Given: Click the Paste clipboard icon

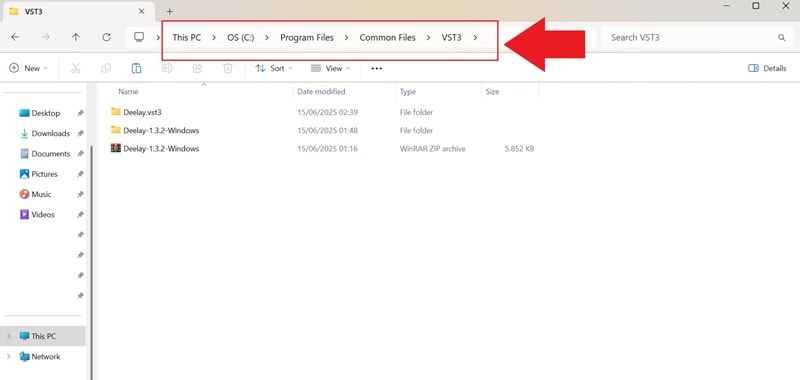Looking at the screenshot, I should [136, 68].
